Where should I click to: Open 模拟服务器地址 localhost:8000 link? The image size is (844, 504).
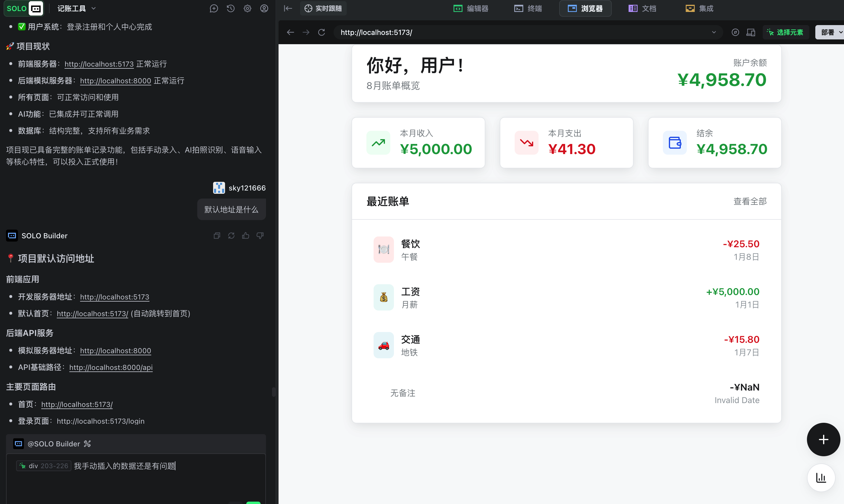(116, 351)
